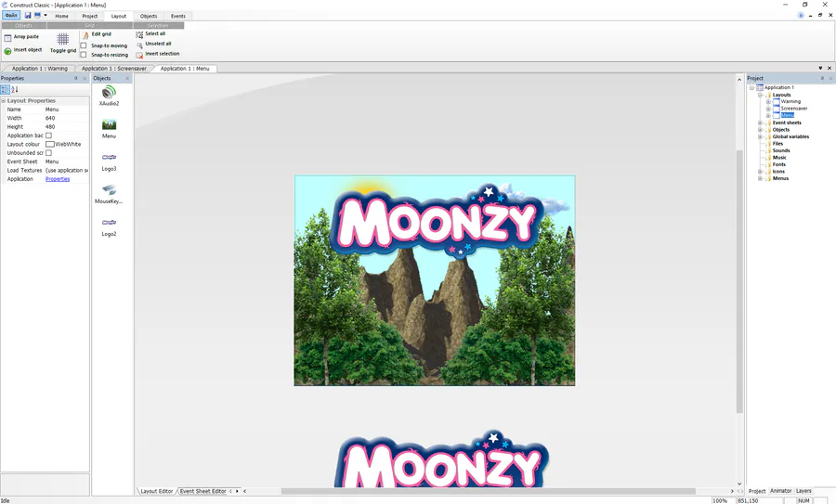Open the Events ribbon tab
836x504 pixels.
178,16
